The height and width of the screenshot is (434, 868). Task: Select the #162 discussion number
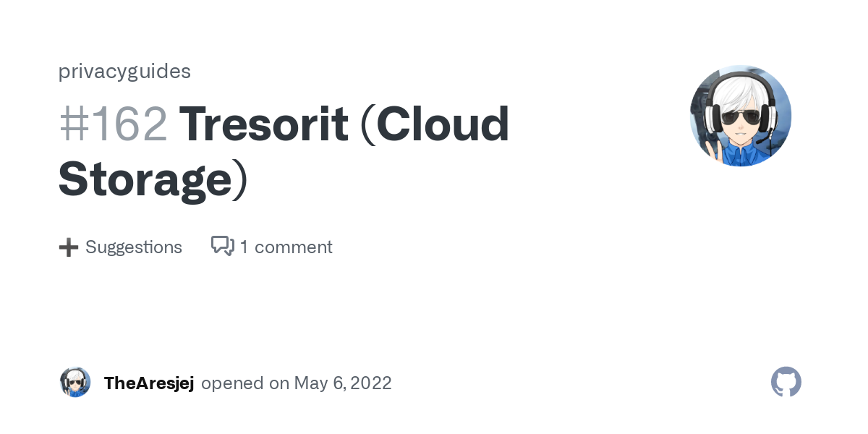pos(113,124)
